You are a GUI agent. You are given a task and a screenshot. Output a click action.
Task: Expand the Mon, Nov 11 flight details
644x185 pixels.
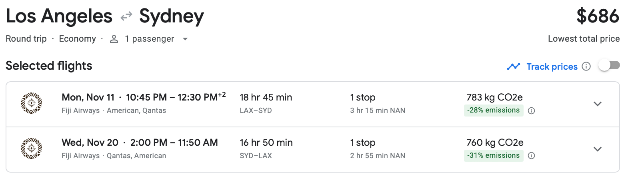click(x=598, y=104)
